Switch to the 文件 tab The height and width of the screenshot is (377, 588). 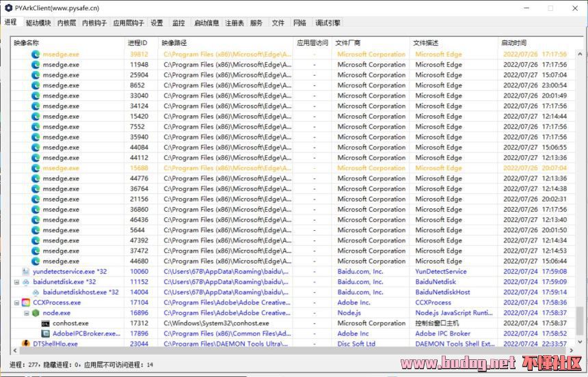[x=278, y=23]
